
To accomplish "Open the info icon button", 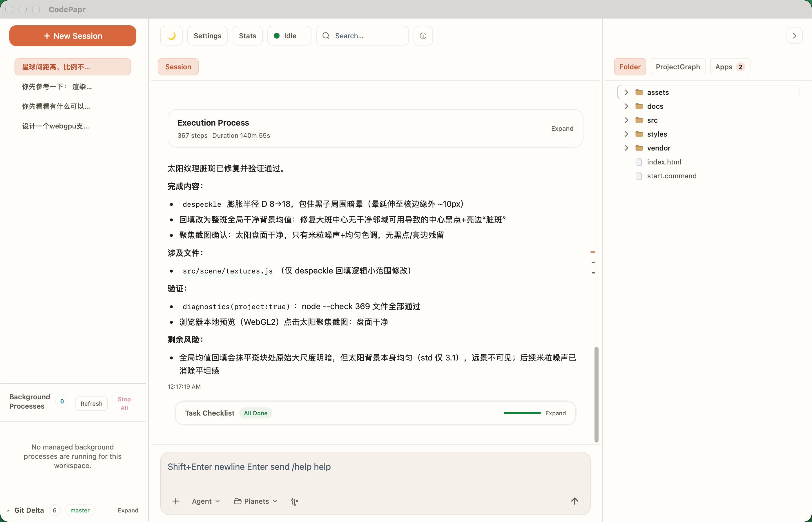I will point(423,36).
